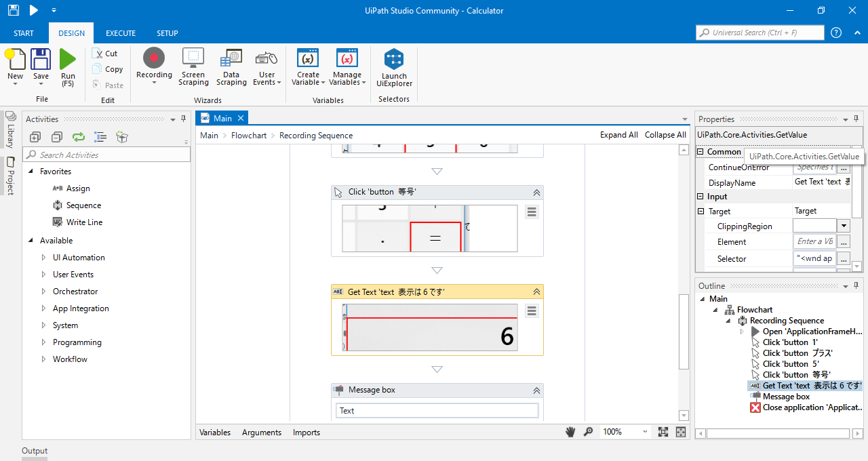Open the help icon near search
Screen dimensions: 868x461
tap(836, 33)
